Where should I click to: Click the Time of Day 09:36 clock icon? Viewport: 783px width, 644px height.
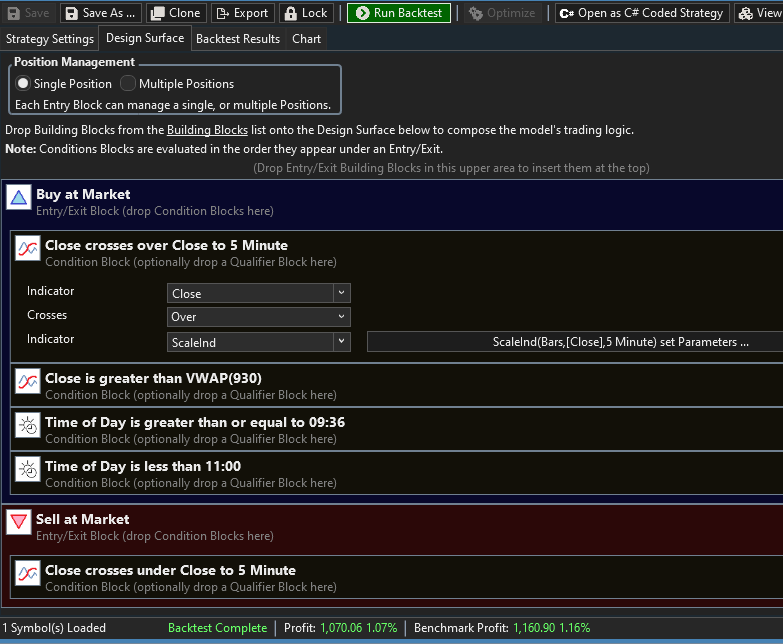pyautogui.click(x=28, y=425)
